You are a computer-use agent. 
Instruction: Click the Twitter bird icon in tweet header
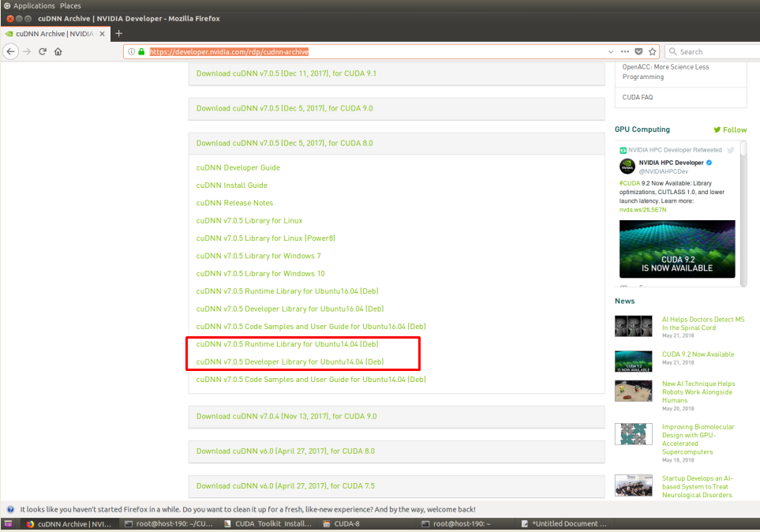[x=731, y=150]
